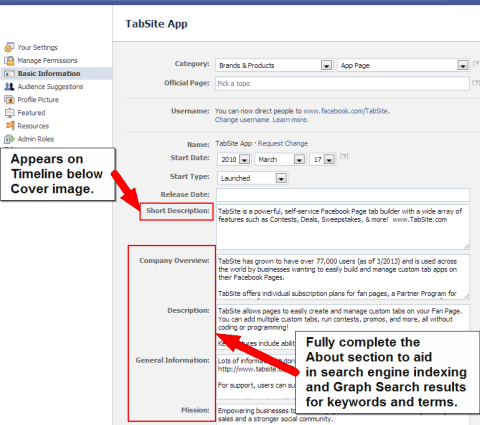Screen dimensions: 480x425
Task: Open the Brands & Products category dropdown
Action: coord(274,65)
